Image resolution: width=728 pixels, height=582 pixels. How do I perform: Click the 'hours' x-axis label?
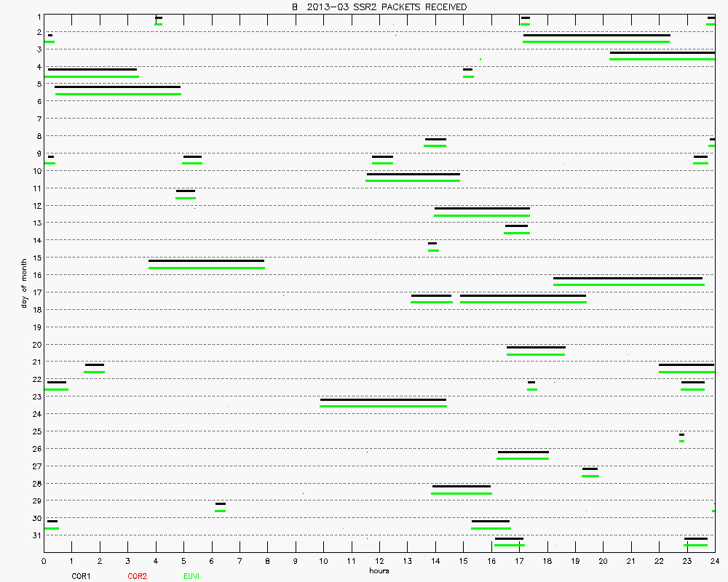coord(379,571)
